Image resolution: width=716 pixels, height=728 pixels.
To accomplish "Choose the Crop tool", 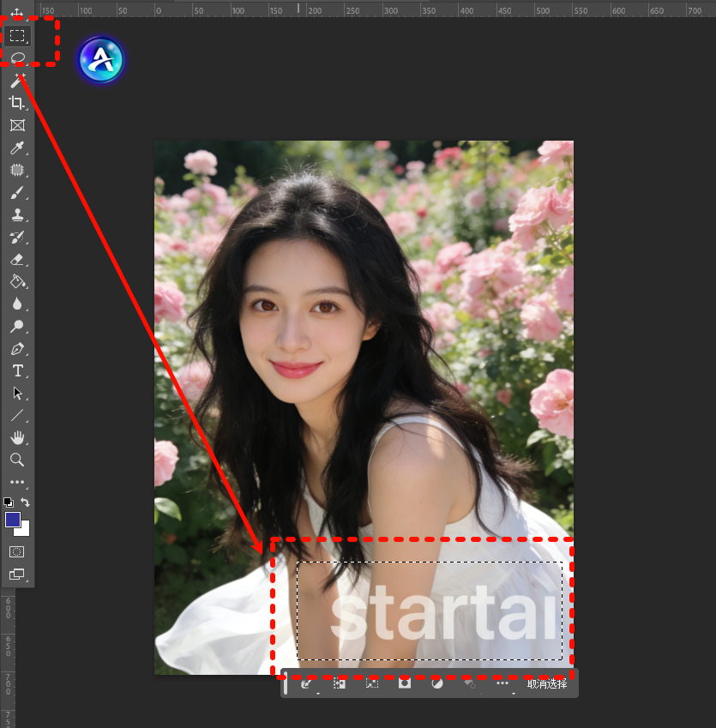I will (17, 103).
